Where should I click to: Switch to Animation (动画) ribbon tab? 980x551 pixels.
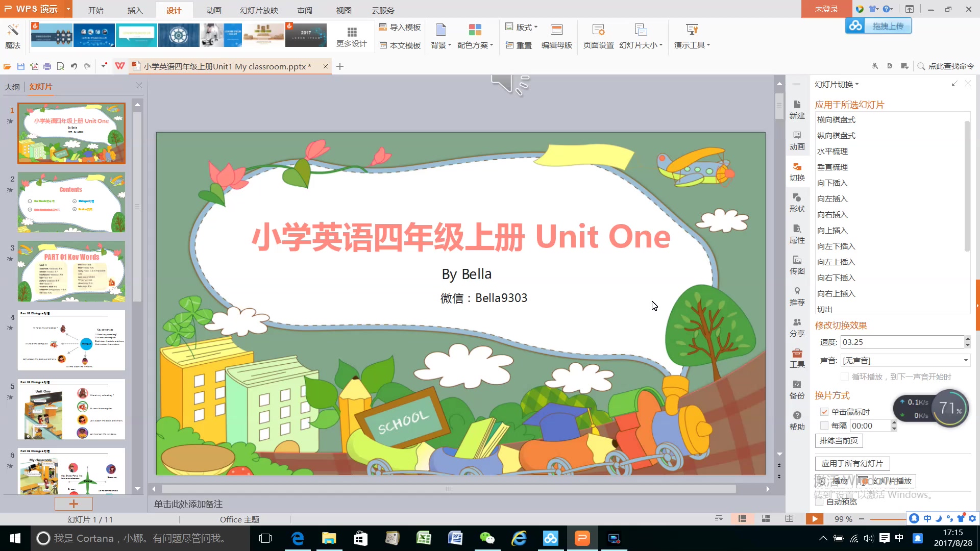click(x=213, y=10)
